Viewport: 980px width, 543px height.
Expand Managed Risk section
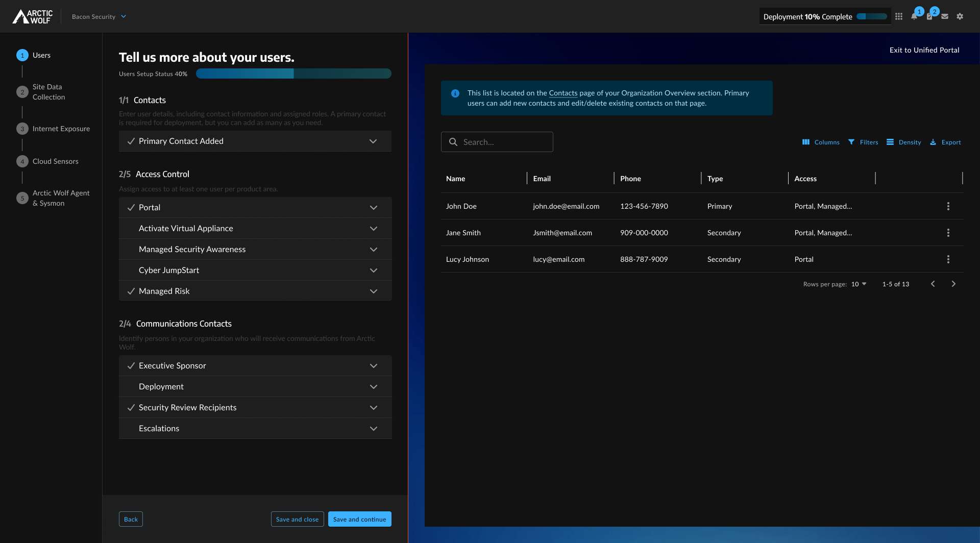point(255,291)
